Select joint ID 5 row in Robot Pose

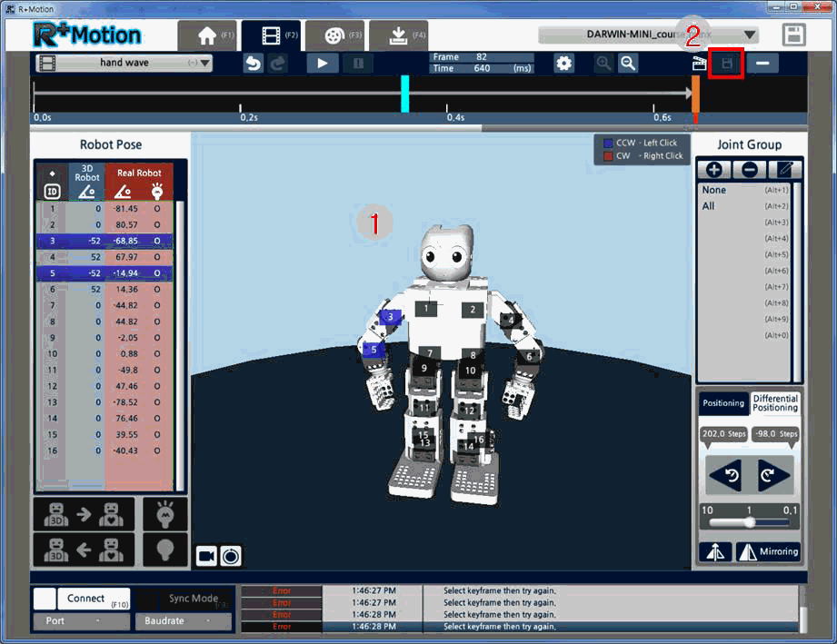(105, 273)
